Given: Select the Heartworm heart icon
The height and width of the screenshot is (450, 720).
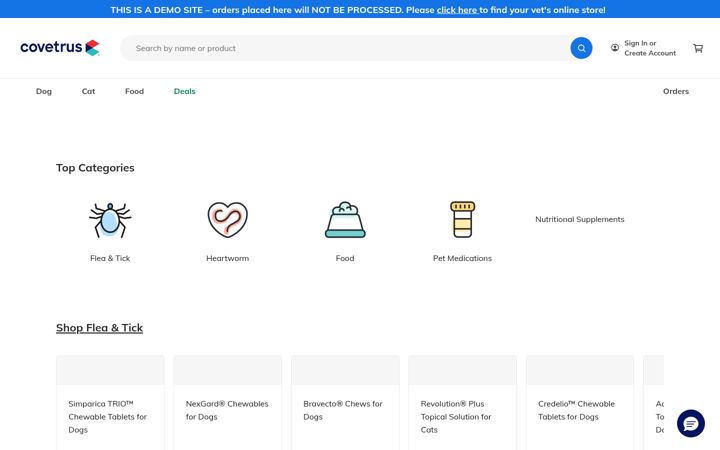Looking at the screenshot, I should coord(227,219).
